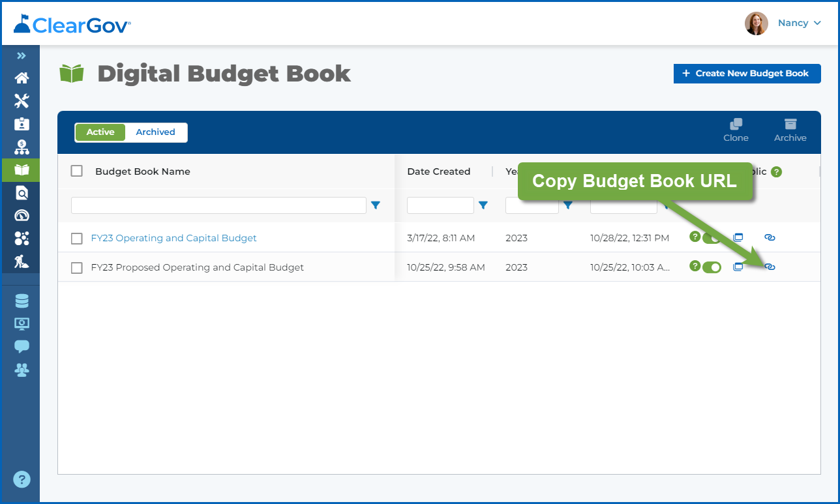Click the ClearGov logo
This screenshot has width=840, height=504.
click(x=72, y=24)
